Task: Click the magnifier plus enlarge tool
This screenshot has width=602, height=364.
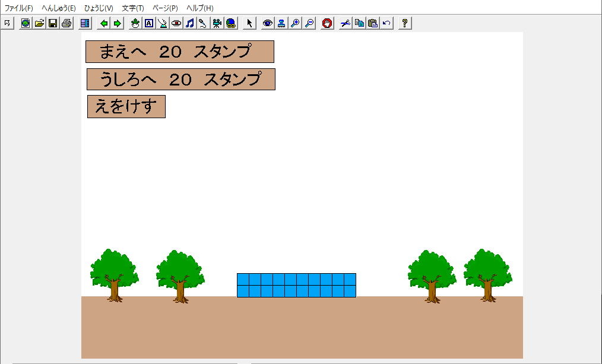Action: click(295, 23)
